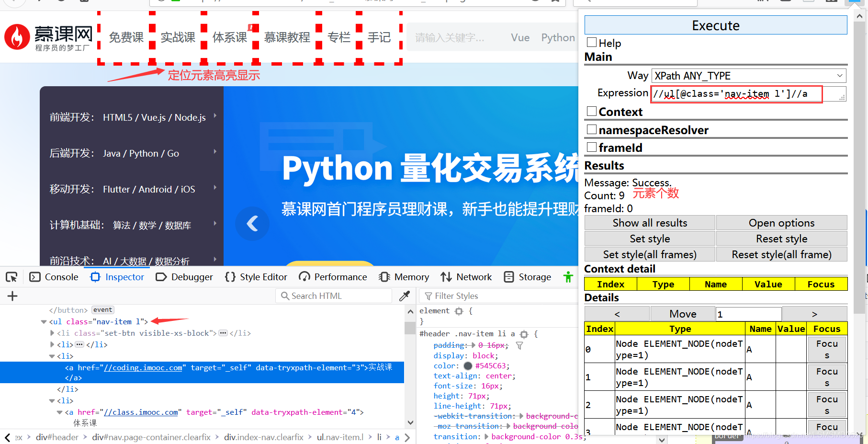Click Focus button for index 0 row

(x=827, y=349)
